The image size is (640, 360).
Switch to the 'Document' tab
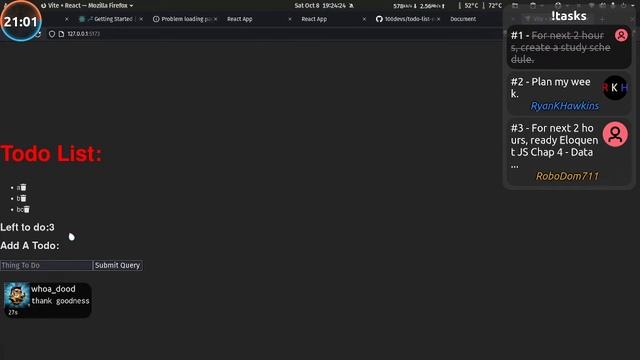point(463,19)
